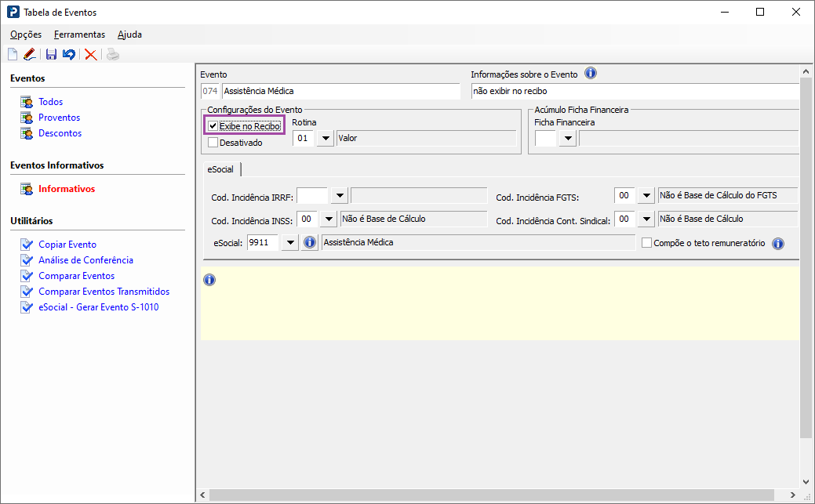
Task: Expand the Cod. Incidência INSS dropdown
Action: pos(329,219)
